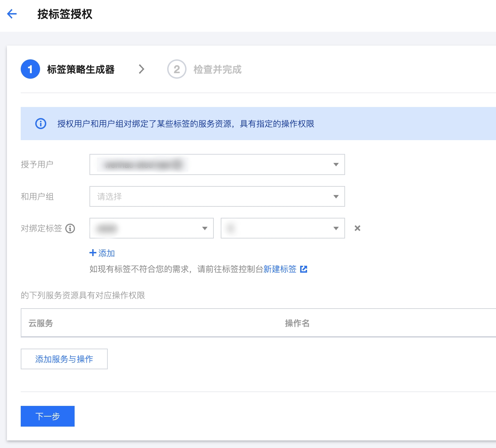Click the chevron arrow between the steps
Viewport: 496px width, 448px height.
(141, 69)
